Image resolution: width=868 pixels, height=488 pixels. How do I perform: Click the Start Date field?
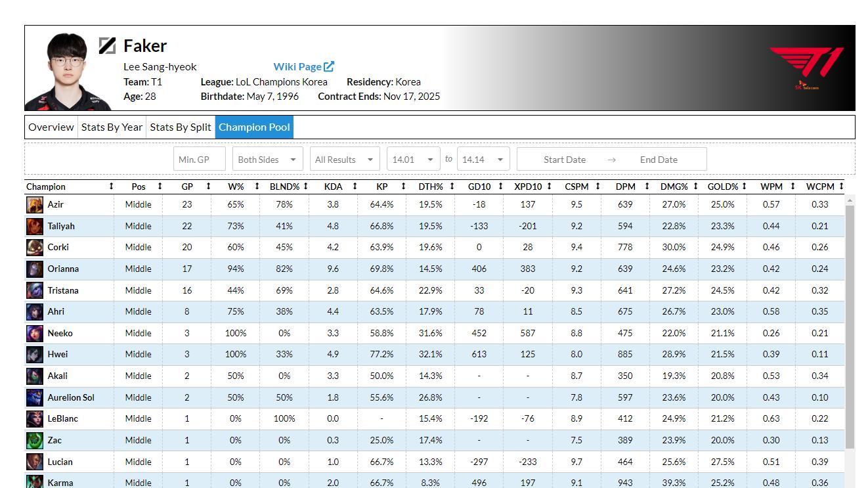tap(565, 160)
